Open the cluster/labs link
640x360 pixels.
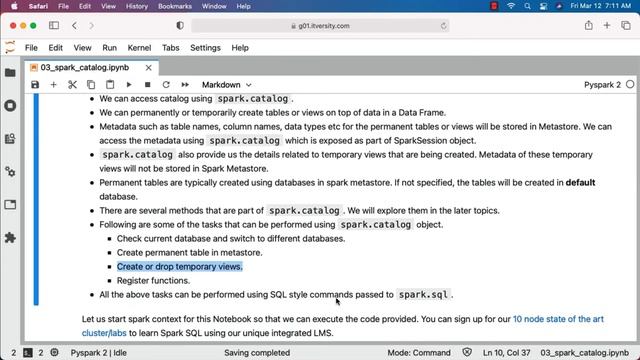(x=104, y=333)
